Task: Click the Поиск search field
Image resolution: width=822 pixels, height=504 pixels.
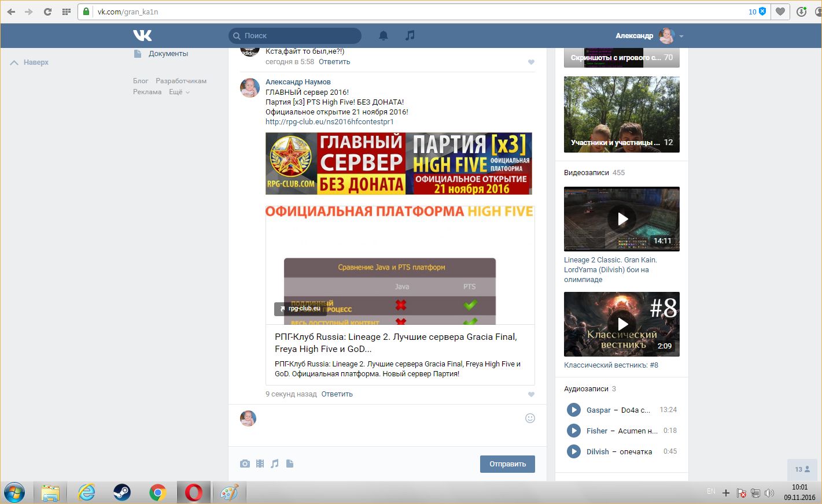Action: (x=295, y=36)
